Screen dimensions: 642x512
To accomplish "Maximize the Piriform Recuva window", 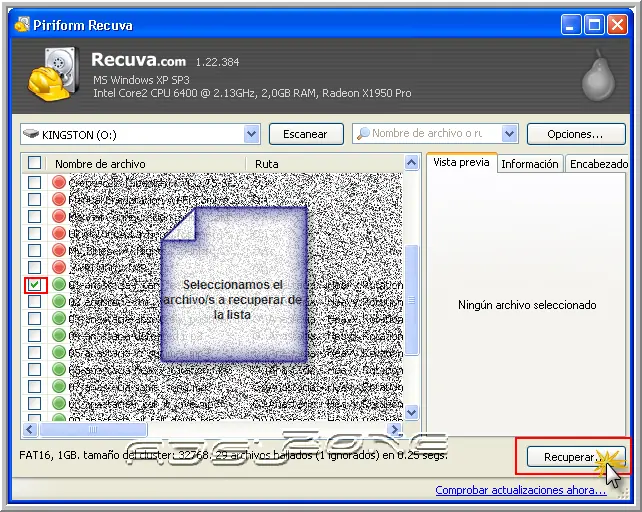I will pyautogui.click(x=595, y=25).
